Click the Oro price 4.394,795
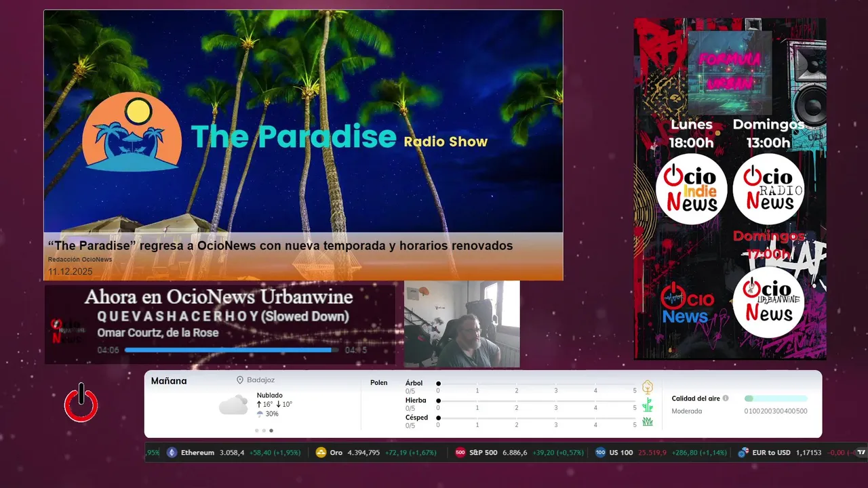This screenshot has width=868, height=488. tap(364, 453)
